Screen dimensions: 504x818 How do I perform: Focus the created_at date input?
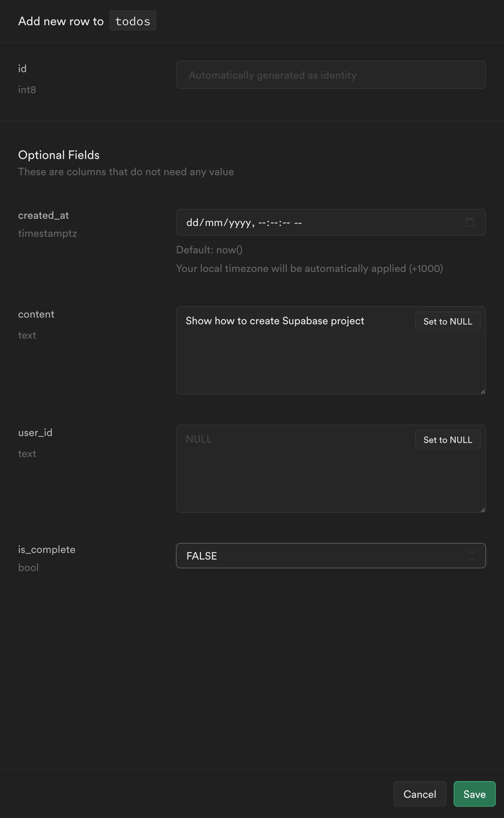[331, 222]
